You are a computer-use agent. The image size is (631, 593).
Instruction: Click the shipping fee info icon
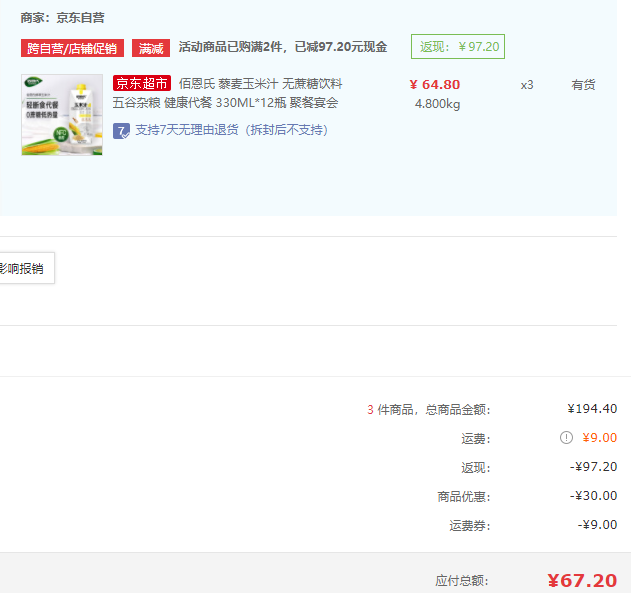coord(566,437)
